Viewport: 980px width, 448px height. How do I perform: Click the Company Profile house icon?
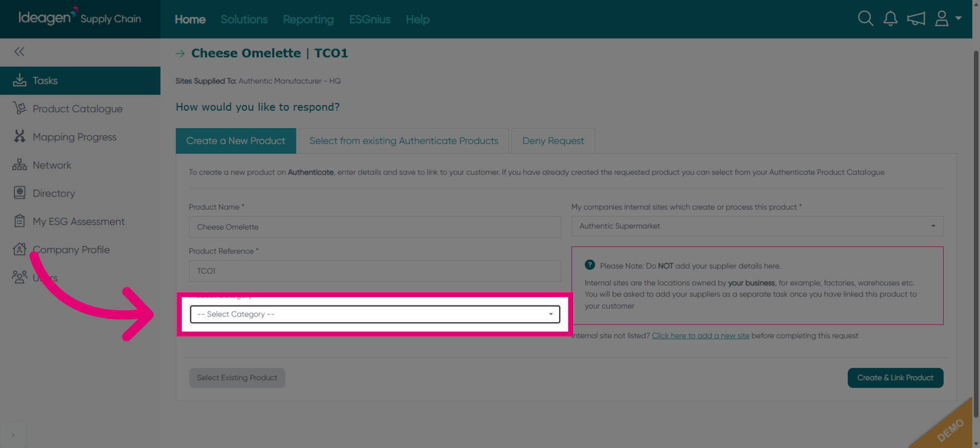point(19,249)
